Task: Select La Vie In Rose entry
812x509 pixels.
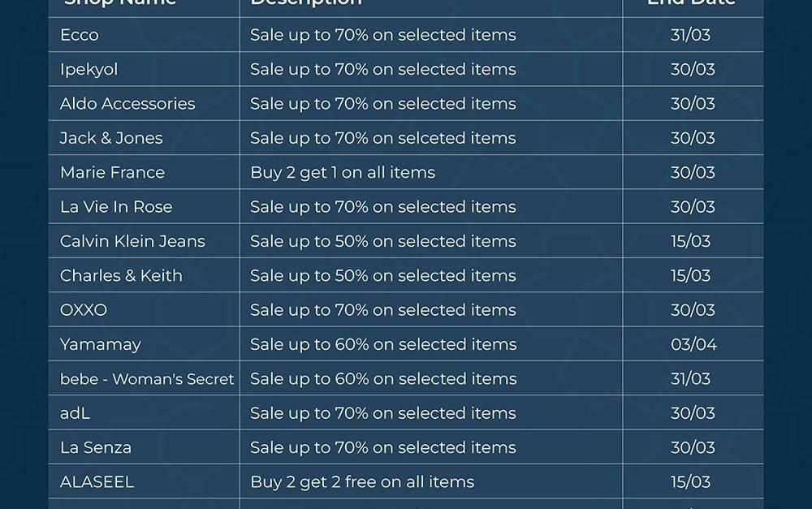Action: 116,207
